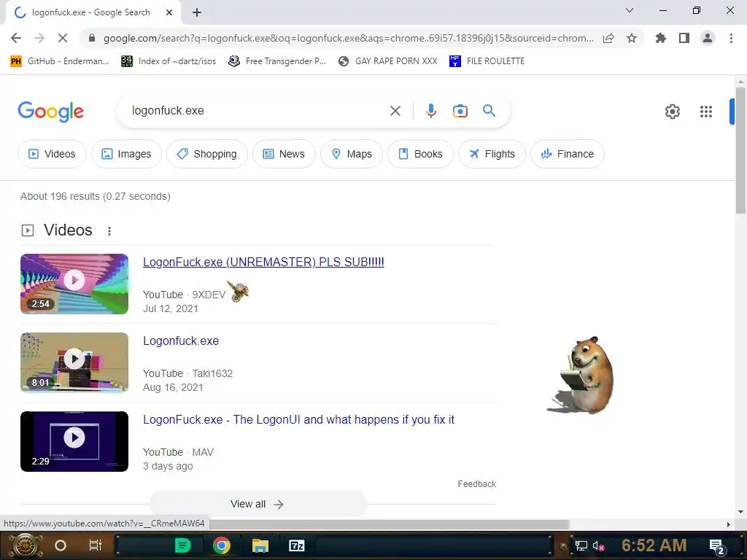The height and width of the screenshot is (560, 747).
Task: Open the Logonfuck.exe video by Taki1632
Action: coord(181,341)
